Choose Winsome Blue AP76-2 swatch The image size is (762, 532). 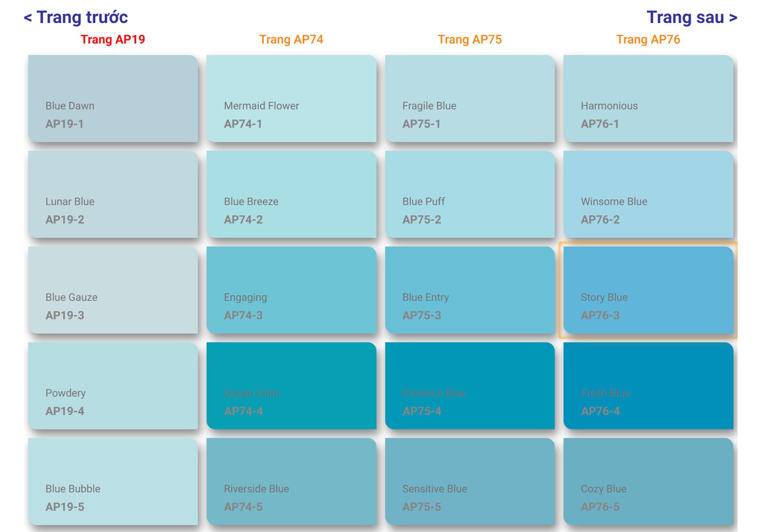648,194
